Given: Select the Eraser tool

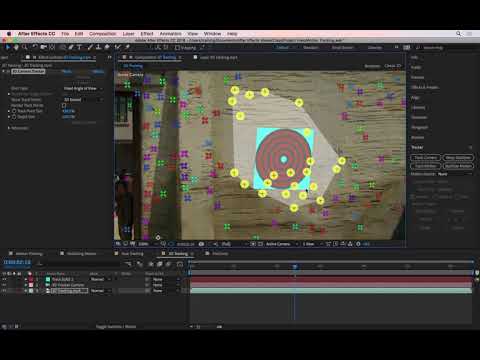Looking at the screenshot, I should point(107,47).
